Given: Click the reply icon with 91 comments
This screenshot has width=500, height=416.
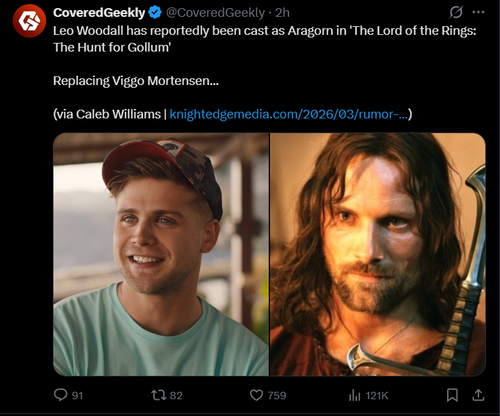Looking at the screenshot, I should [x=61, y=395].
